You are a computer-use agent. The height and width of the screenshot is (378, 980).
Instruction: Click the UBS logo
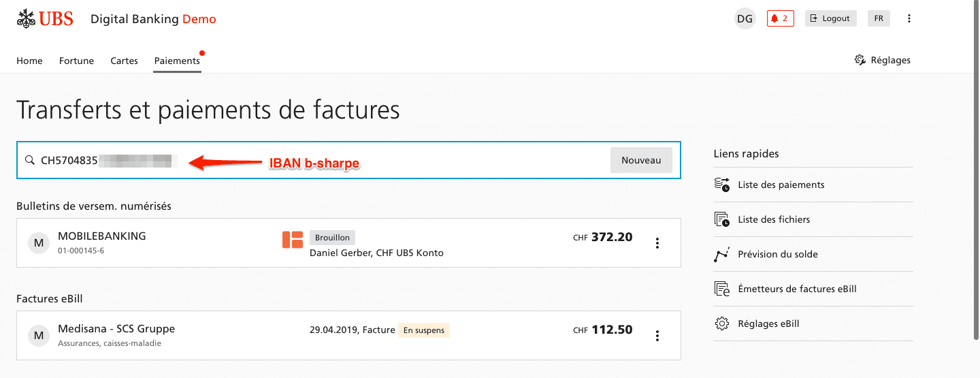click(x=45, y=18)
